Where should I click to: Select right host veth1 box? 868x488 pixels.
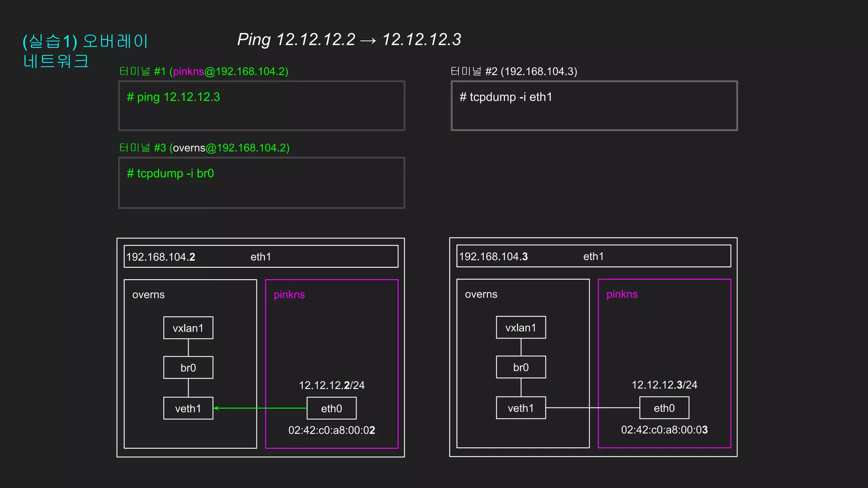pos(521,408)
